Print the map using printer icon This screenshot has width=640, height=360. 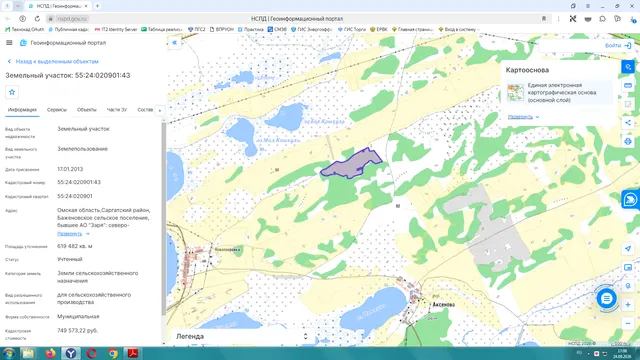coord(628,142)
